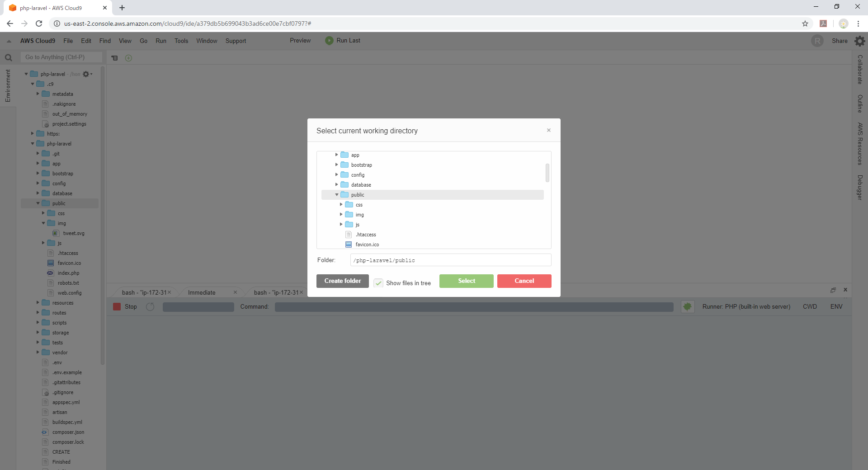Bookmark page with star icon
The image size is (868, 470).
tap(805, 23)
